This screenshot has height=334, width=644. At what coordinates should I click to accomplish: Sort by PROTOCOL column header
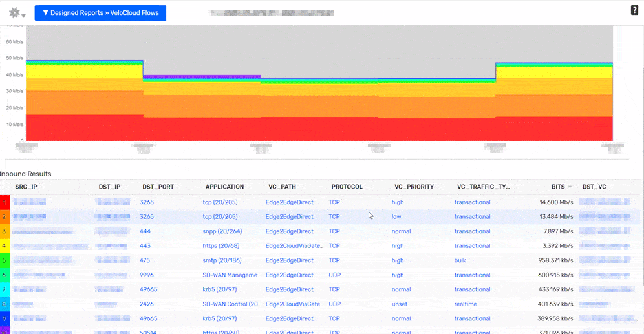coord(347,187)
